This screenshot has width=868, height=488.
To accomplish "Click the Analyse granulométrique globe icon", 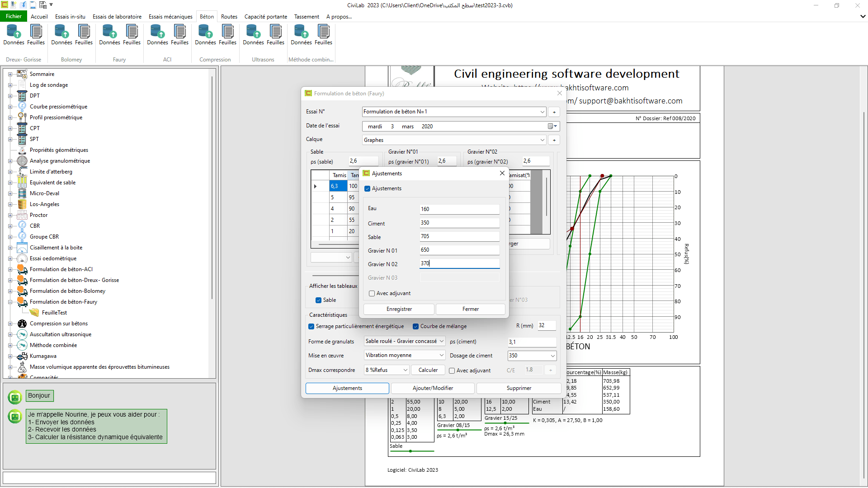I will coord(22,161).
